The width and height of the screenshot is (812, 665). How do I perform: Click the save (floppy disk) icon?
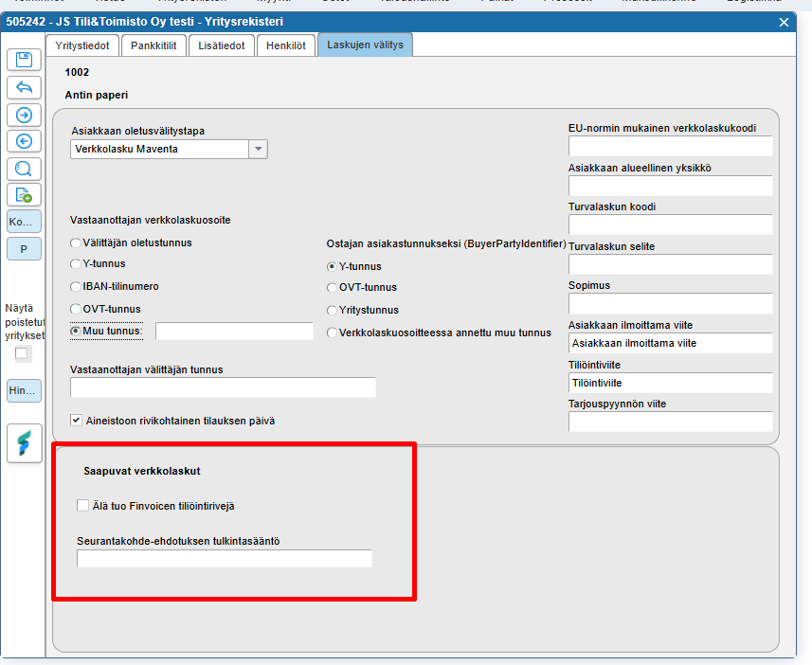pyautogui.click(x=24, y=60)
